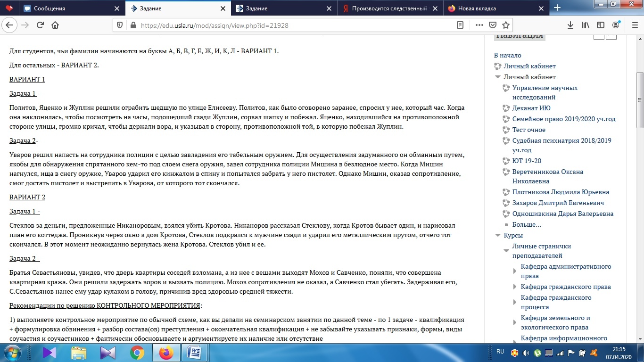Open Захаров Дмитрий Евгеньевич page
The height and width of the screenshot is (362, 644).
(x=558, y=203)
